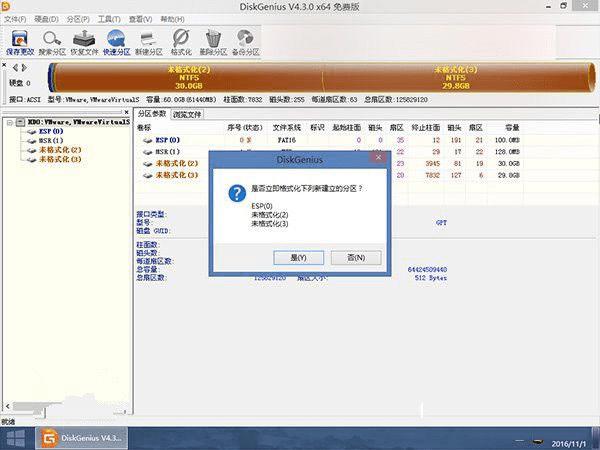Image resolution: width=600 pixels, height=450 pixels.
Task: Select HD0:VMware disk in the tree
Action: [78, 122]
